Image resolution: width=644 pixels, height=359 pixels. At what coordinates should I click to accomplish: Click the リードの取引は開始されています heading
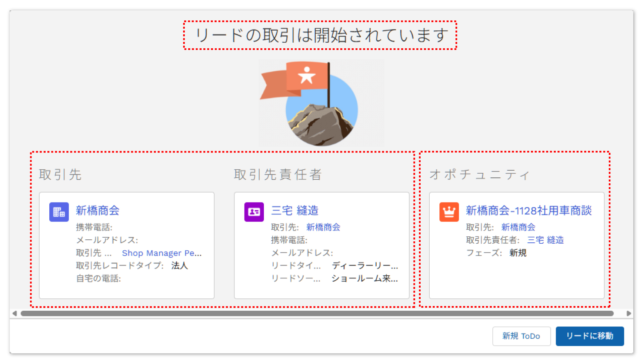321,35
